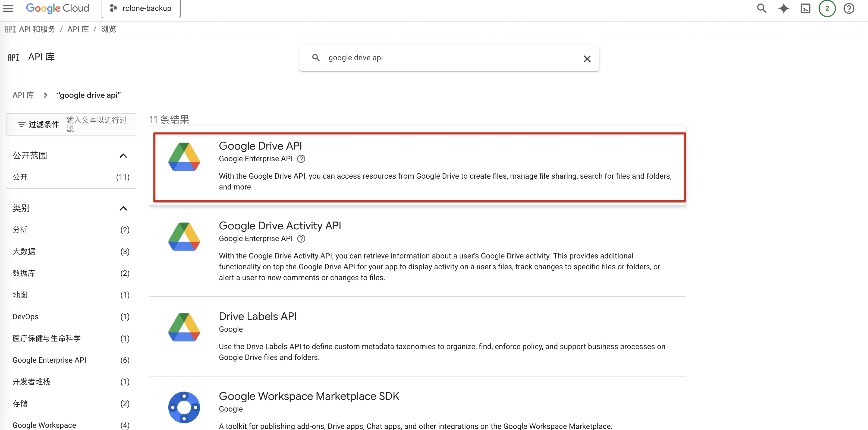Viewport: 868px width, 430px height.
Task: Open the main navigation hamburger menu
Action: pos(8,8)
